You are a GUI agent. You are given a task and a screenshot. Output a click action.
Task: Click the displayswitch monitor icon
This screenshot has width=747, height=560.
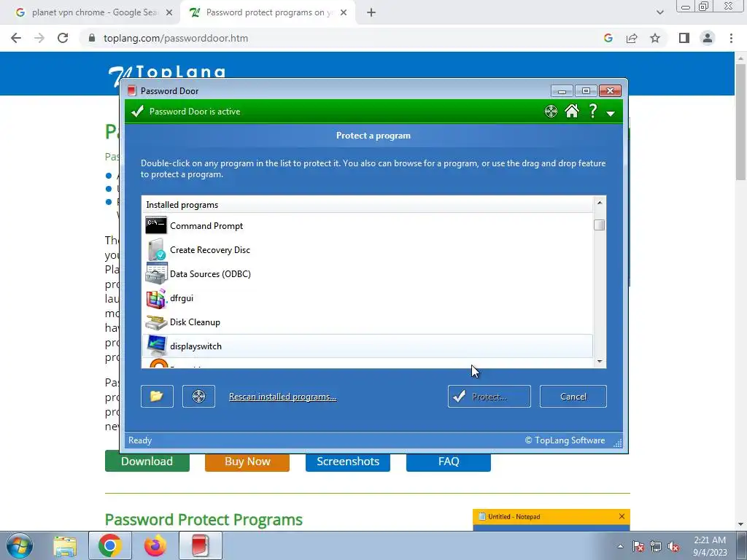[x=156, y=346]
